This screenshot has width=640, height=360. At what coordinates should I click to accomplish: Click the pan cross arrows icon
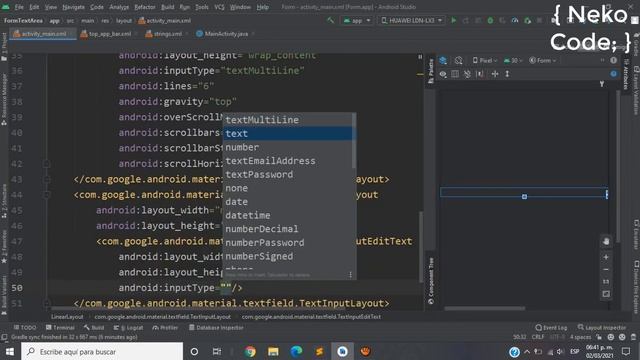(x=495, y=74)
